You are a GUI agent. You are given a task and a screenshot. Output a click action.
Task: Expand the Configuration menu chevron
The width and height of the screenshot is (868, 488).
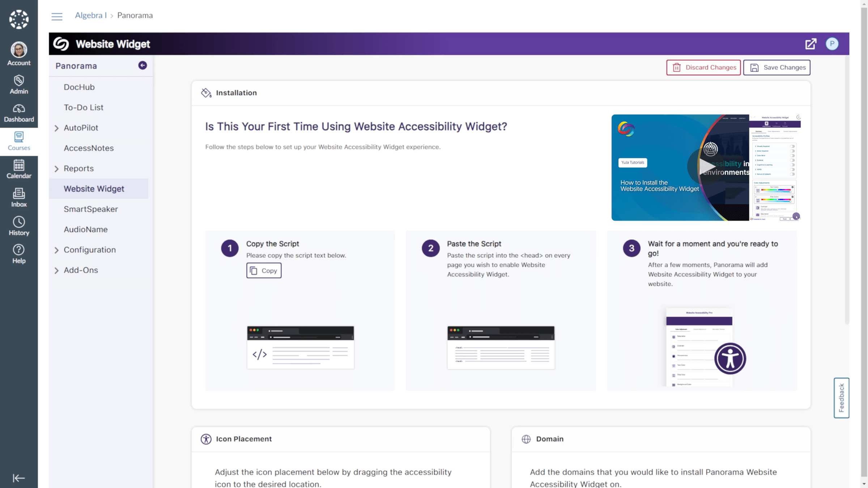pyautogui.click(x=56, y=251)
